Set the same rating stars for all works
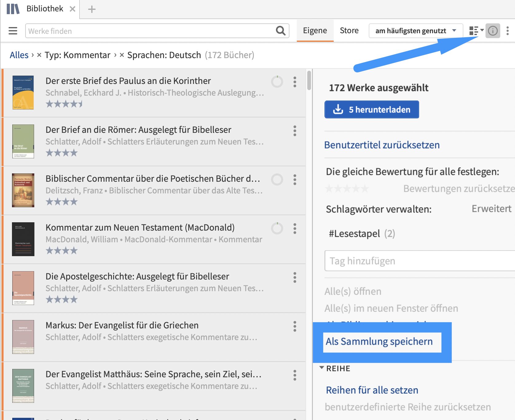The image size is (515, 420). [347, 188]
